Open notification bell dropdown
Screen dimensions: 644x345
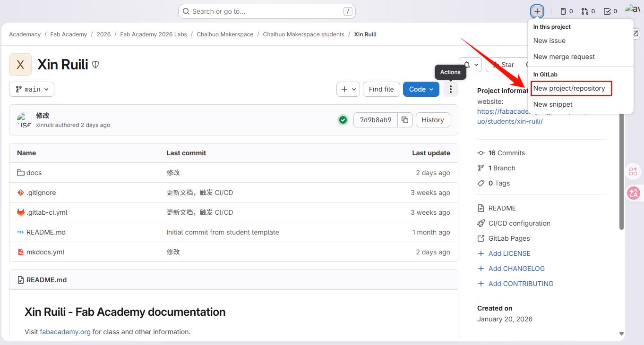click(470, 65)
